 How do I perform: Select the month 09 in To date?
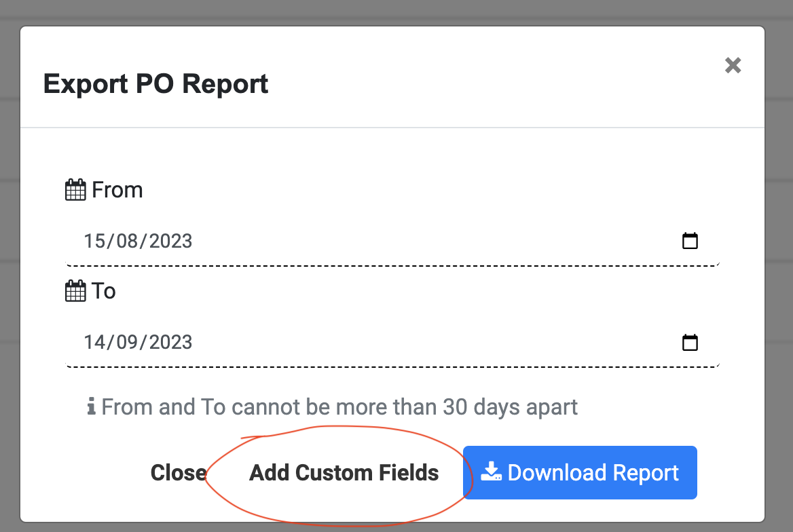click(126, 342)
